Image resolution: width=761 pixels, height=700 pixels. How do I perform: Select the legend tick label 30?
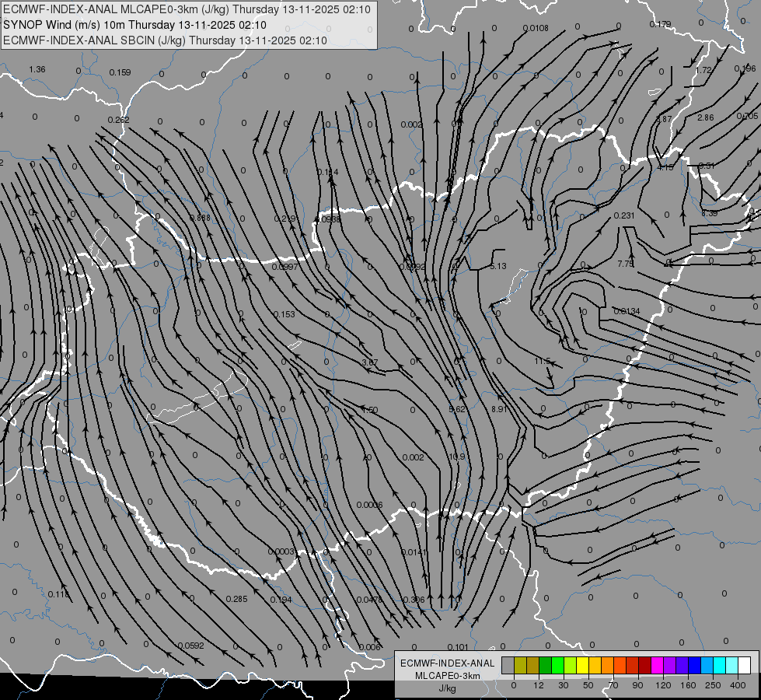pyautogui.click(x=564, y=685)
